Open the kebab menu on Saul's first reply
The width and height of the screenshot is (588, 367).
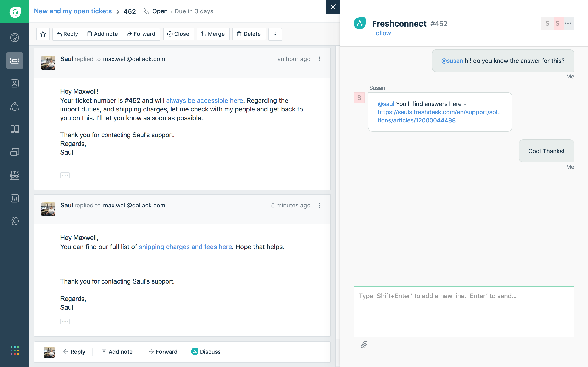[319, 59]
